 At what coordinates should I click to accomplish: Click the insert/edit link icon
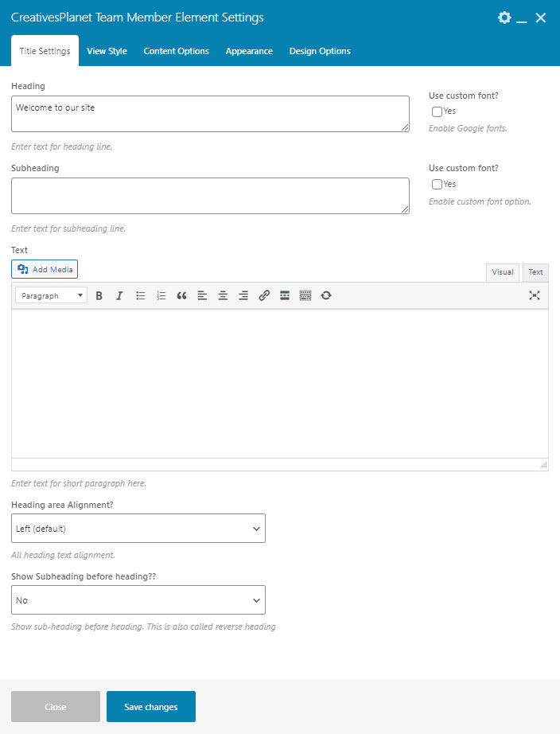click(264, 295)
